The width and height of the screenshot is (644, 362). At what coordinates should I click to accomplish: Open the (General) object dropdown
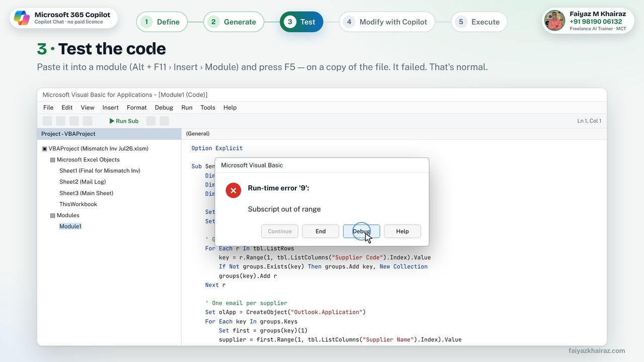tap(198, 134)
